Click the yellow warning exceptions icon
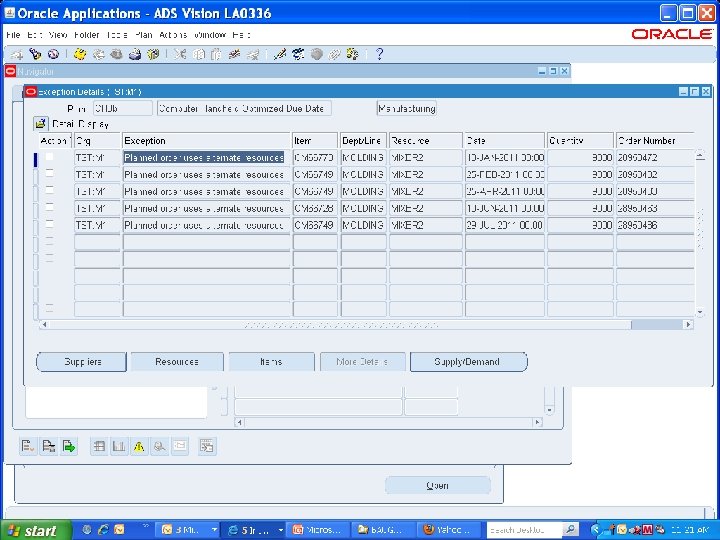This screenshot has height=540, width=720. (139, 446)
